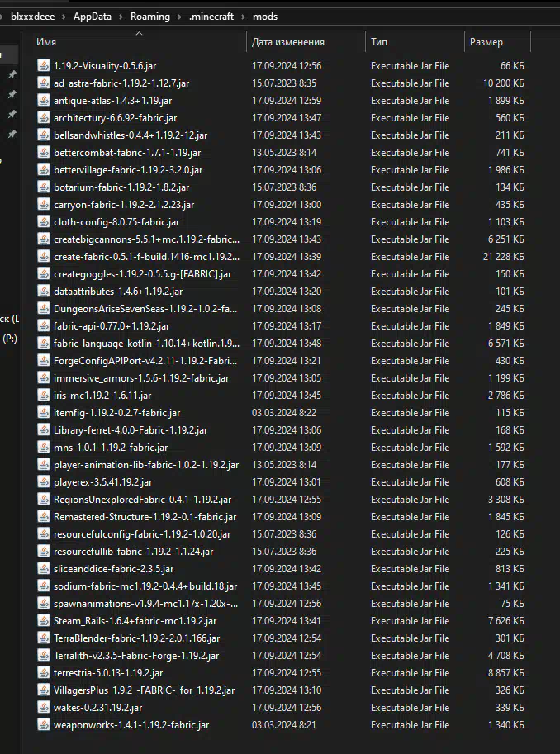Click the jar icon of carryon-fabric-1.19.2-2.1.2.23.jar
560x754 pixels.
[x=44, y=204]
